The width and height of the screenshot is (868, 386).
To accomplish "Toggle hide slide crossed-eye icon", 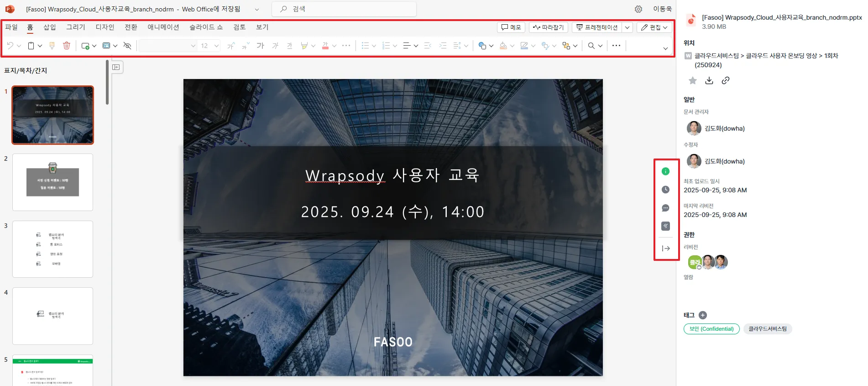I will (x=127, y=46).
